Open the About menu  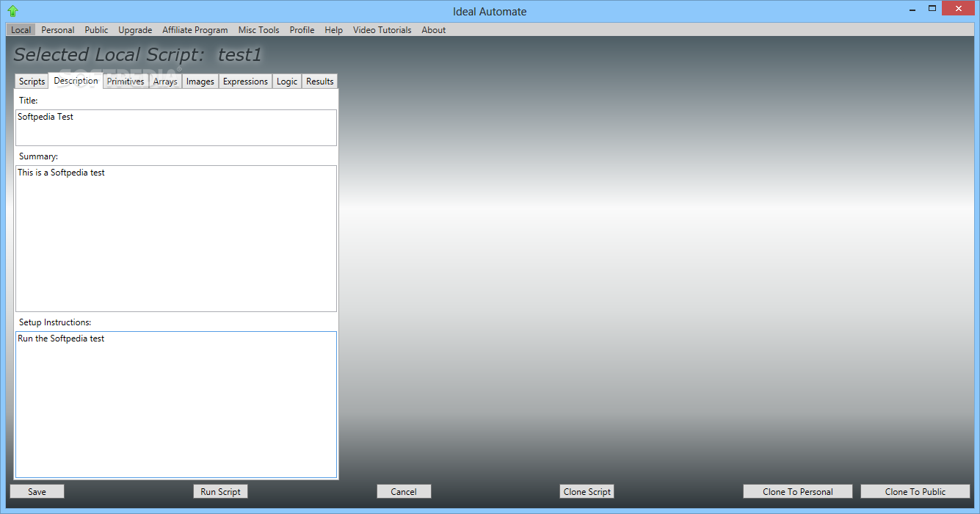[x=434, y=30]
